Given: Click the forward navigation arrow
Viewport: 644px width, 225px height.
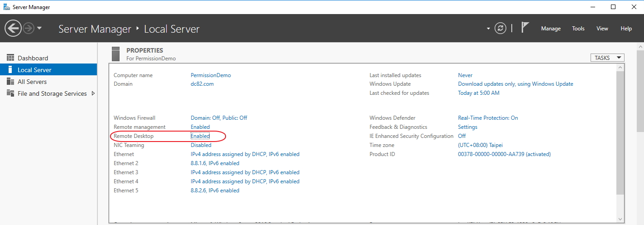Looking at the screenshot, I should click(29, 29).
